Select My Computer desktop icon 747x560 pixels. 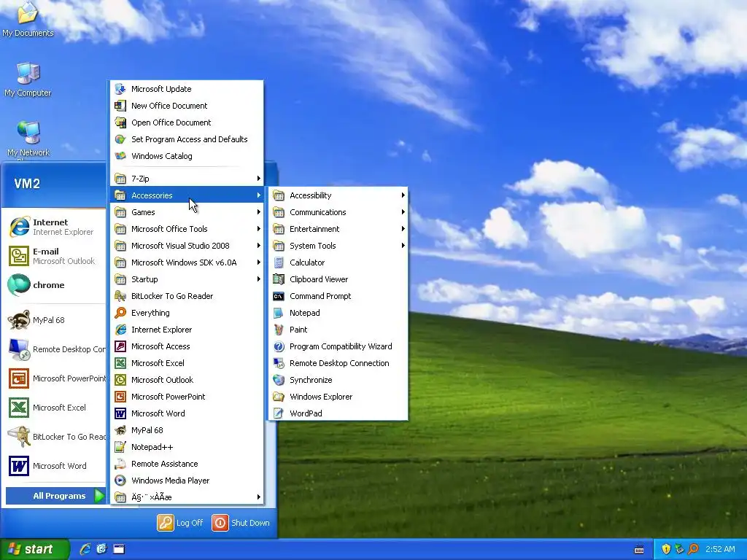[x=28, y=79]
